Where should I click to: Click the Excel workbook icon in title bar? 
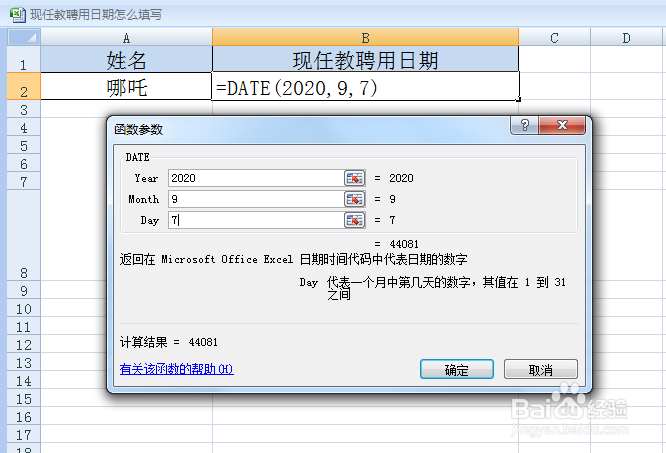coord(17,14)
